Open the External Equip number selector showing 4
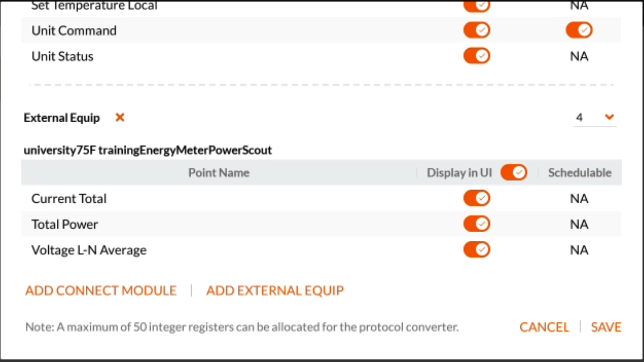Screen dimensions: 644x362 594,118
